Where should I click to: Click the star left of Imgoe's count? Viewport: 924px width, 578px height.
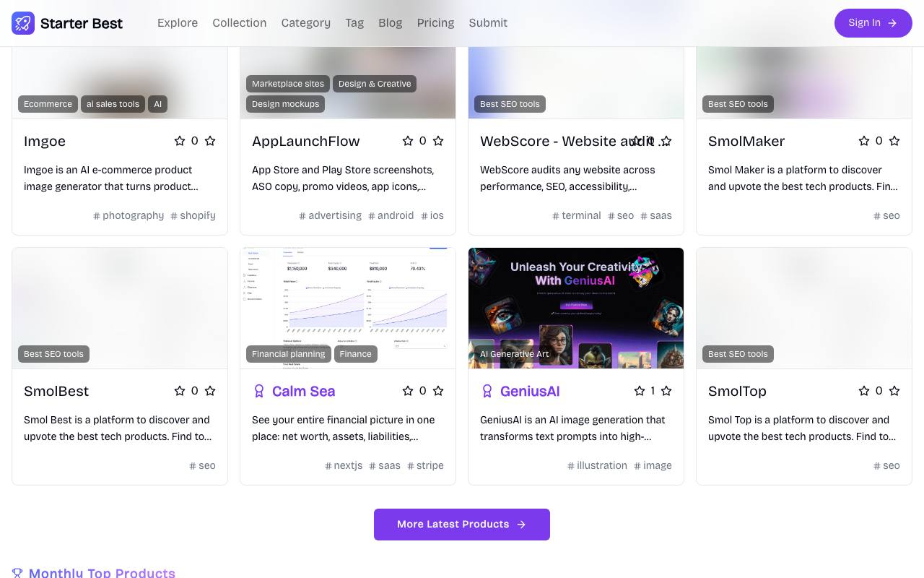[x=180, y=141]
